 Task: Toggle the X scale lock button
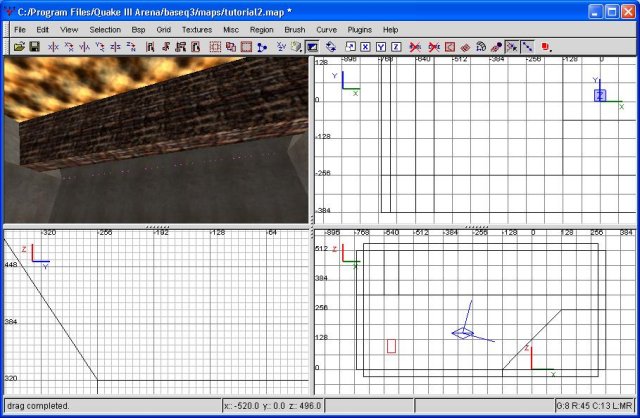(365, 47)
